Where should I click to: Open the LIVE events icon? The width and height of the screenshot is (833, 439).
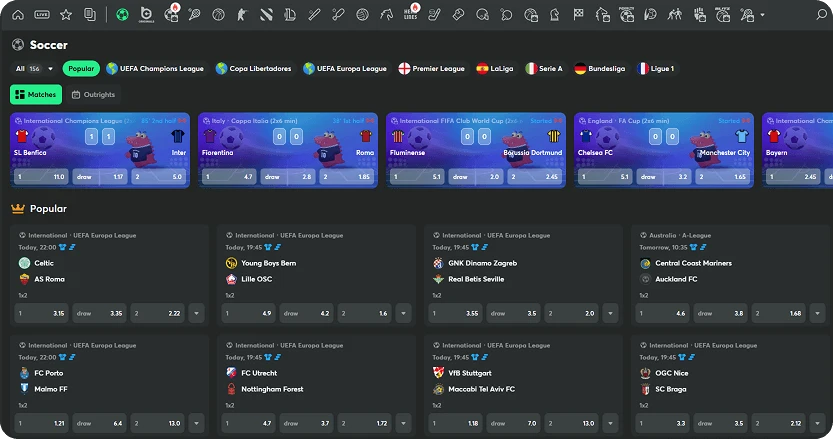[x=41, y=15]
